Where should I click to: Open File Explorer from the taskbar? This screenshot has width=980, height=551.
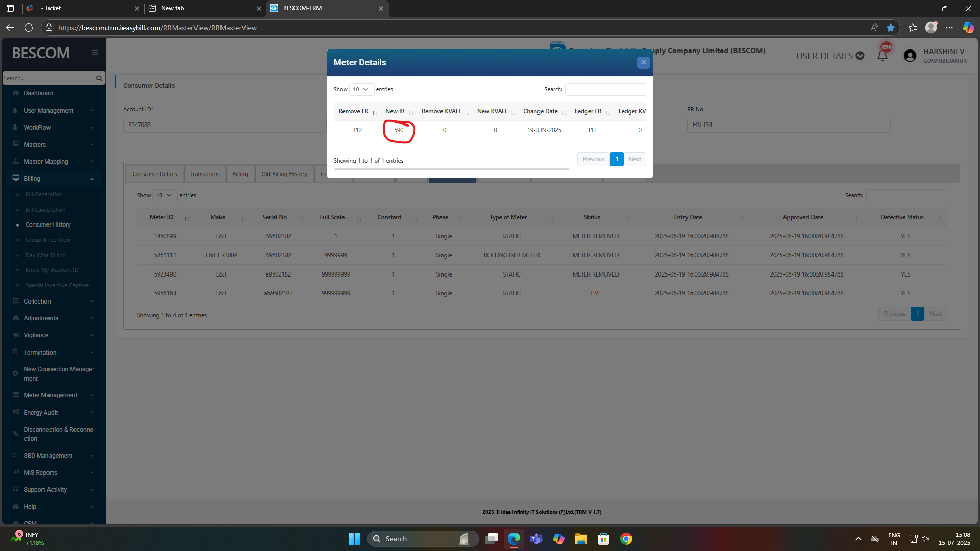(581, 539)
